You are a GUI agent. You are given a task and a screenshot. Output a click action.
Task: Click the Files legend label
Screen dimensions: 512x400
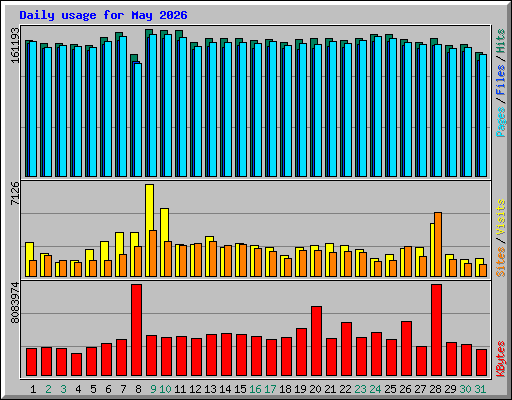point(501,80)
